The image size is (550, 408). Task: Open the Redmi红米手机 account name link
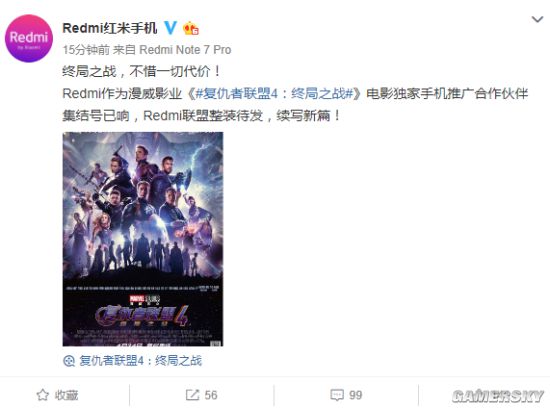click(109, 28)
